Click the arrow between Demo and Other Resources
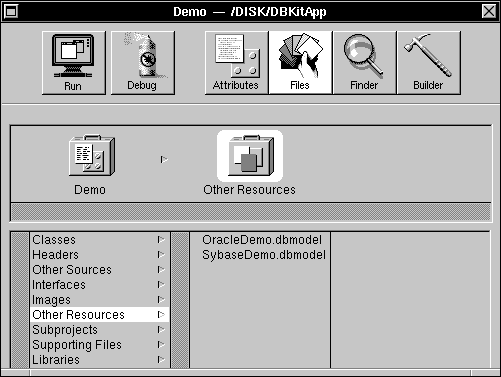501x377 pixels. [x=164, y=160]
